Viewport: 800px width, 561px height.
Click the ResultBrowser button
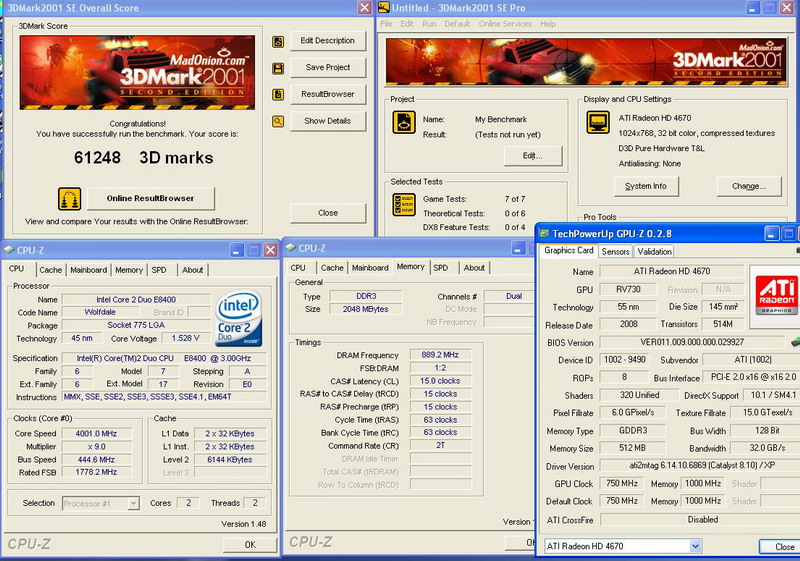(x=328, y=94)
